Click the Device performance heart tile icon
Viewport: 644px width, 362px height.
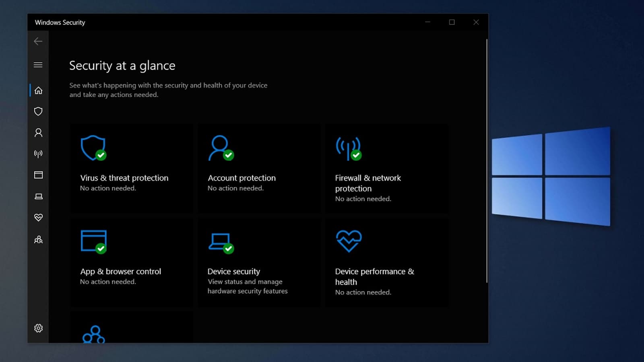click(349, 241)
